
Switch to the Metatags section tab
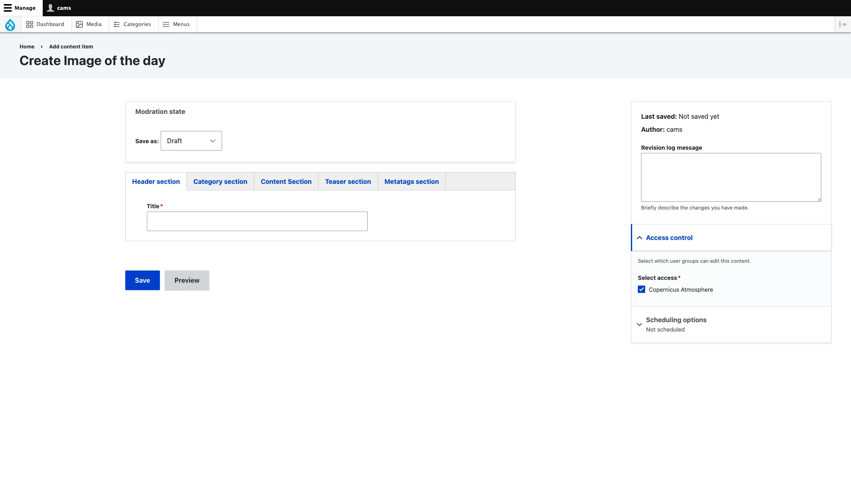pos(411,181)
